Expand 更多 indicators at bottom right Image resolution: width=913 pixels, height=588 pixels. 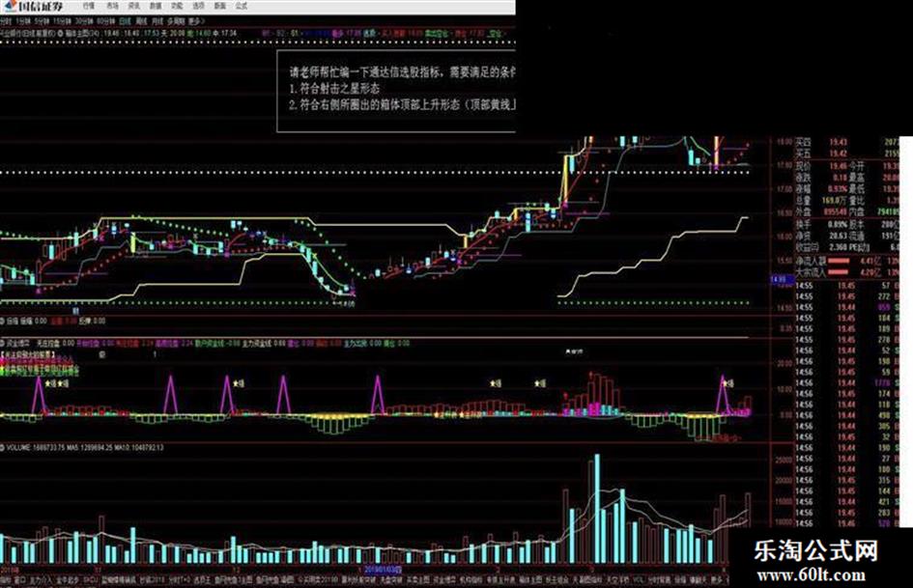tap(716, 580)
